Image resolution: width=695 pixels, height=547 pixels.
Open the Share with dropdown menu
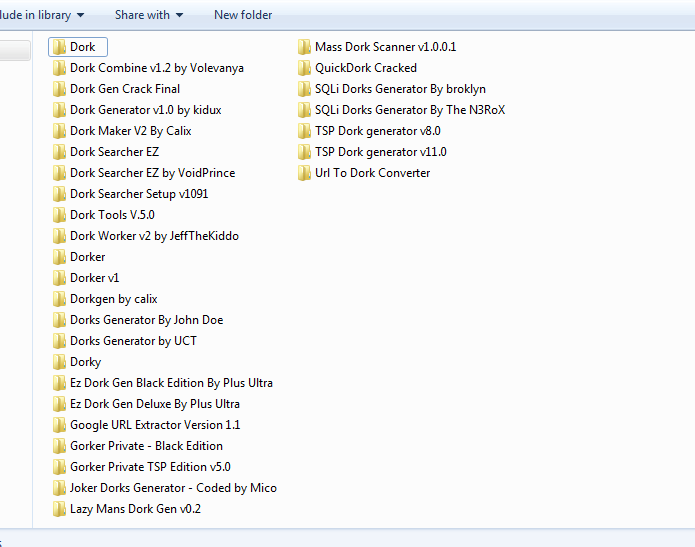coord(148,15)
